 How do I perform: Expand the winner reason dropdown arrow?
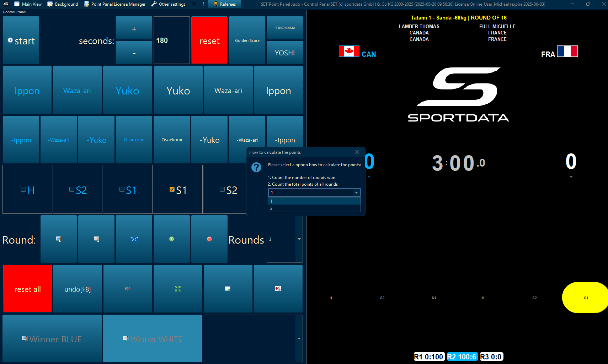pyautogui.click(x=299, y=338)
